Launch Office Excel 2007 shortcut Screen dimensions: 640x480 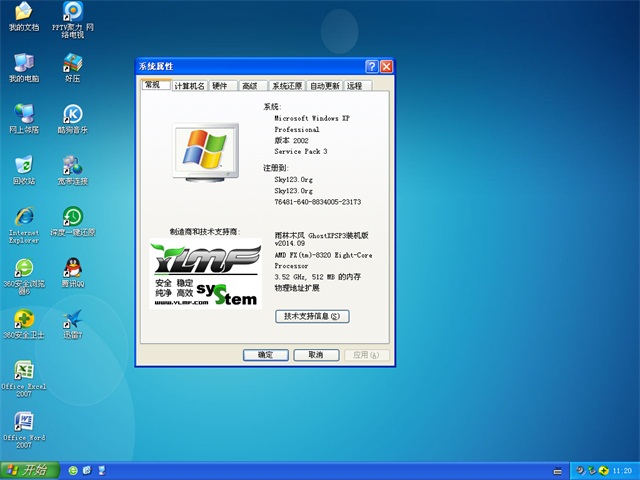pyautogui.click(x=24, y=371)
